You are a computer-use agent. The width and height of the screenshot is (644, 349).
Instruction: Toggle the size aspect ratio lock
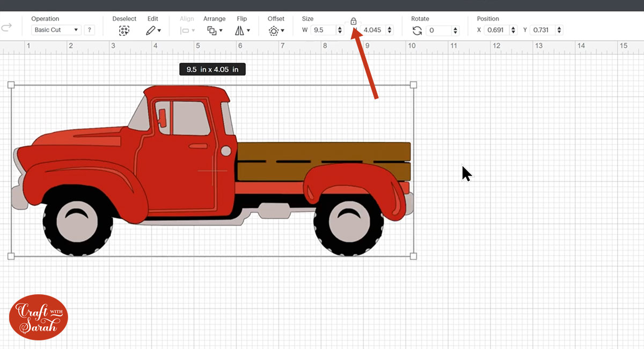(x=353, y=21)
